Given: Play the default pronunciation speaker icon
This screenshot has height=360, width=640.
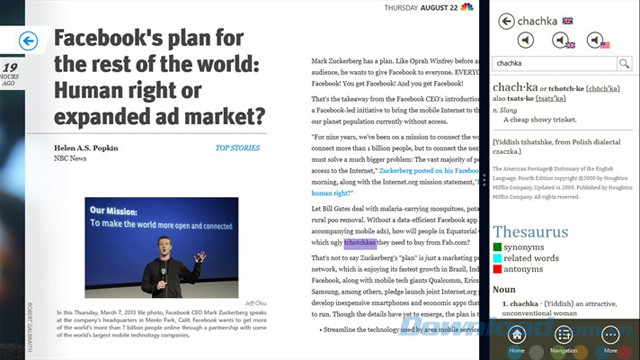Looking at the screenshot, I should click(x=526, y=40).
